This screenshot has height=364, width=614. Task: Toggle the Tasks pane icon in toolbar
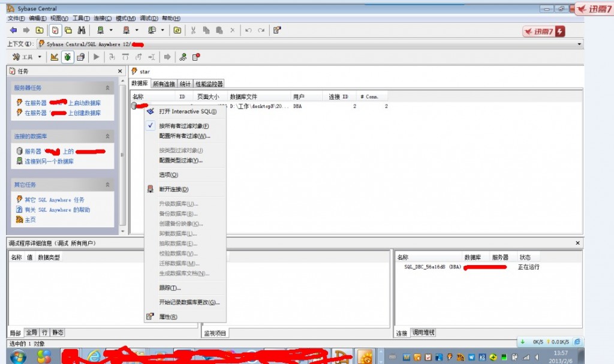tap(55, 30)
